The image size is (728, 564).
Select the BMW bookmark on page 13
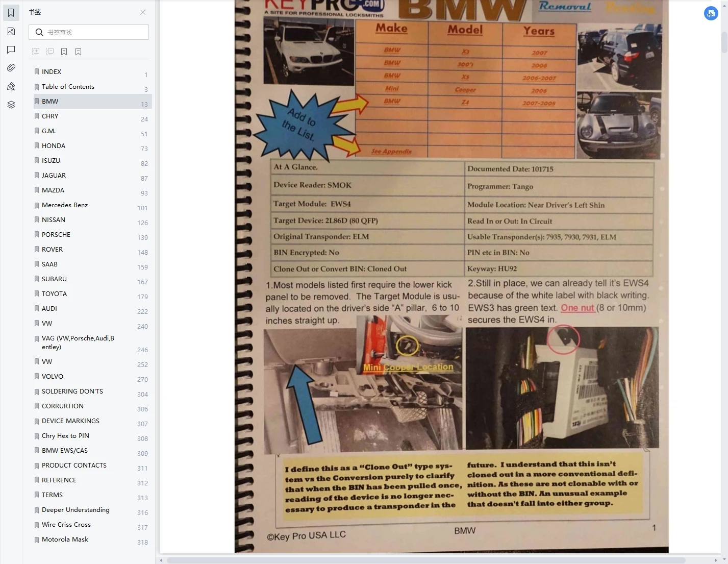92,102
